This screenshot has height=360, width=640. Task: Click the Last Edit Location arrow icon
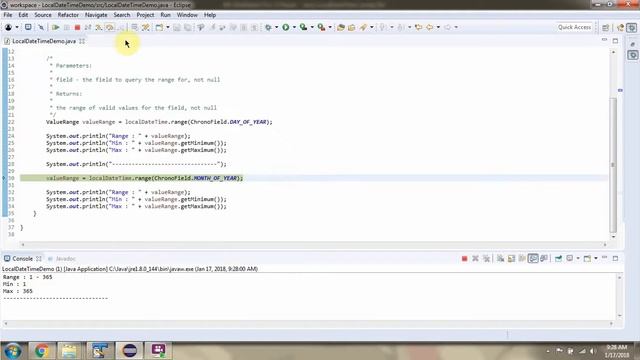[x=418, y=27]
